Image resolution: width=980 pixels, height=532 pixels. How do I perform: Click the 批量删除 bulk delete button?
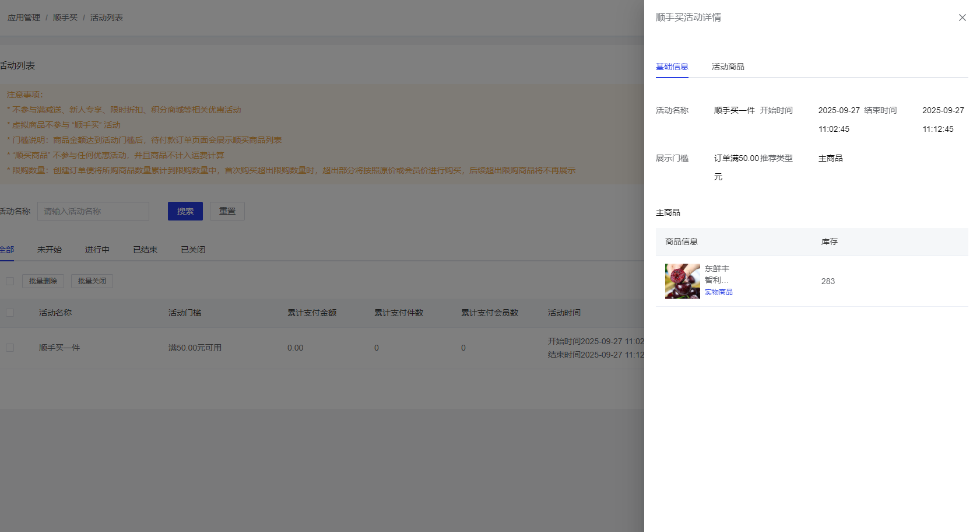tap(43, 281)
